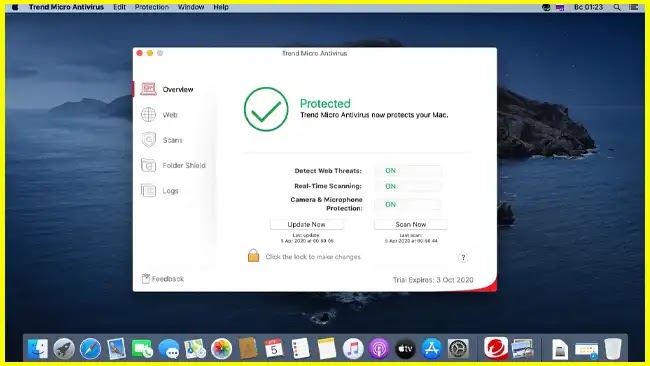Click the lock icon to make changes

[x=253, y=255]
